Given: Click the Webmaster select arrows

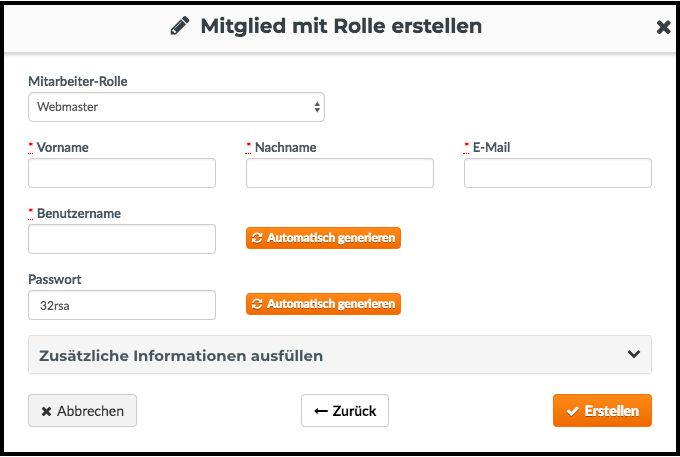Looking at the screenshot, I should tap(317, 107).
